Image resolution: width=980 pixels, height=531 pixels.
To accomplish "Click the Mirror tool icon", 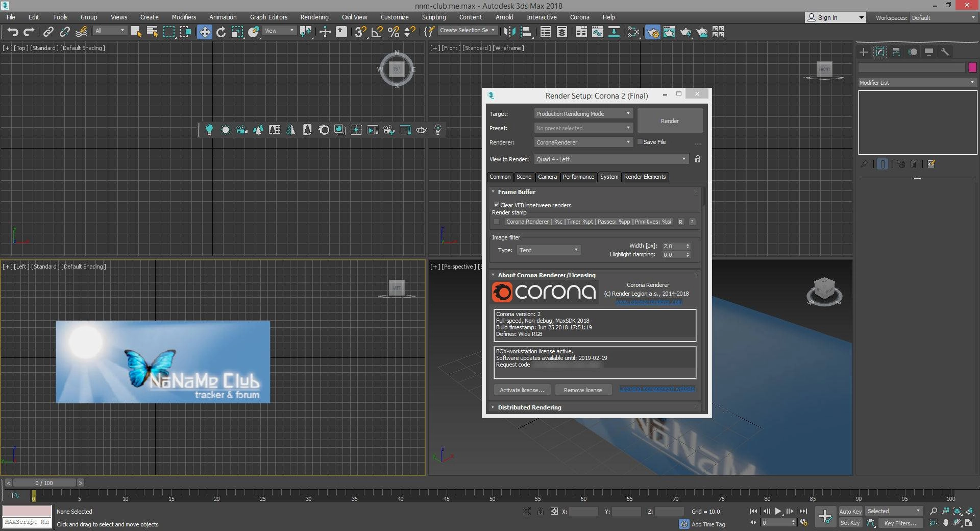I will 509,32.
